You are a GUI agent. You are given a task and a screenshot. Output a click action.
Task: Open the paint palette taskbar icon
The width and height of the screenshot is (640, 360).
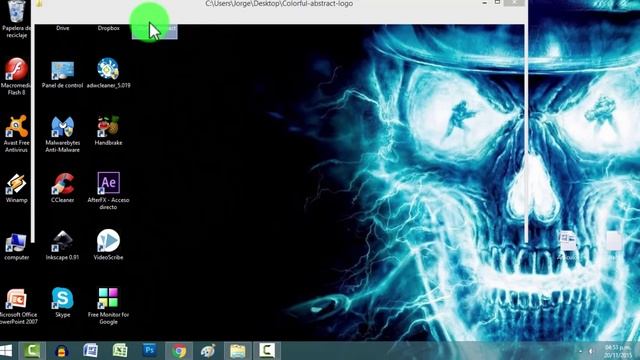(208, 351)
